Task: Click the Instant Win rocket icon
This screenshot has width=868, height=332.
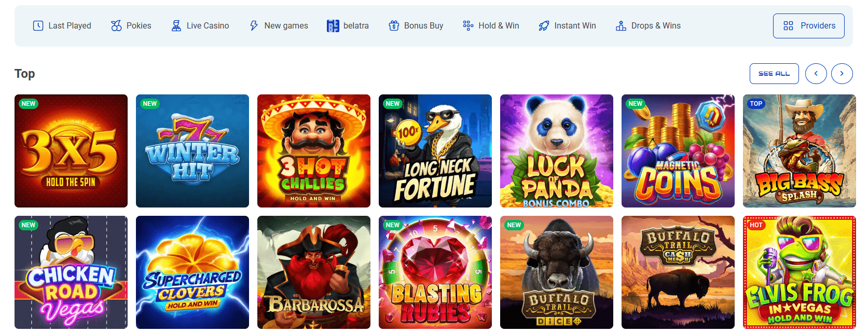Action: click(544, 26)
